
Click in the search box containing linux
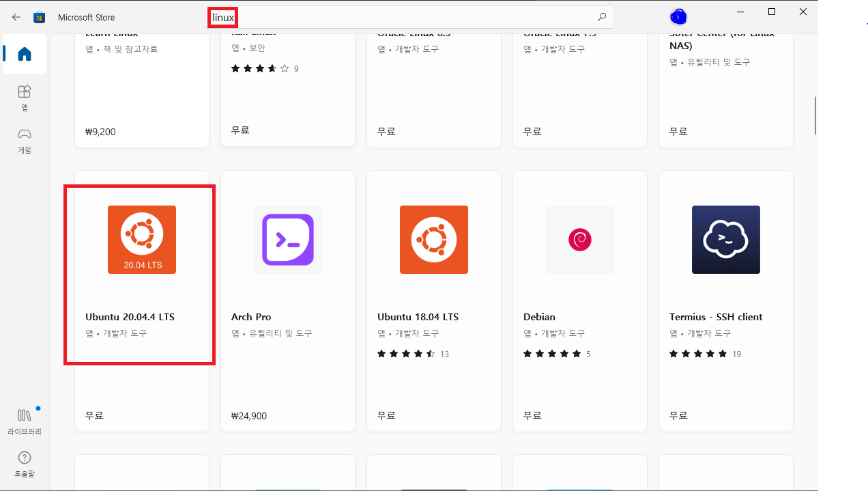(410, 17)
